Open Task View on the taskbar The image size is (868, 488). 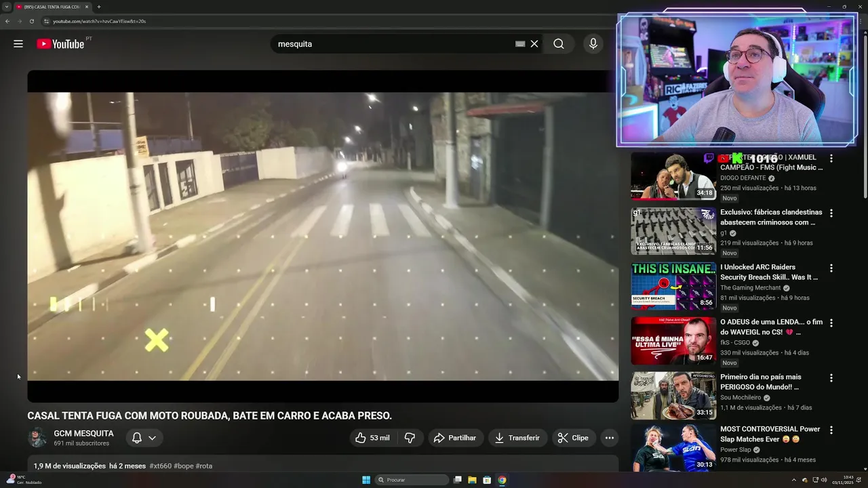pyautogui.click(x=458, y=480)
